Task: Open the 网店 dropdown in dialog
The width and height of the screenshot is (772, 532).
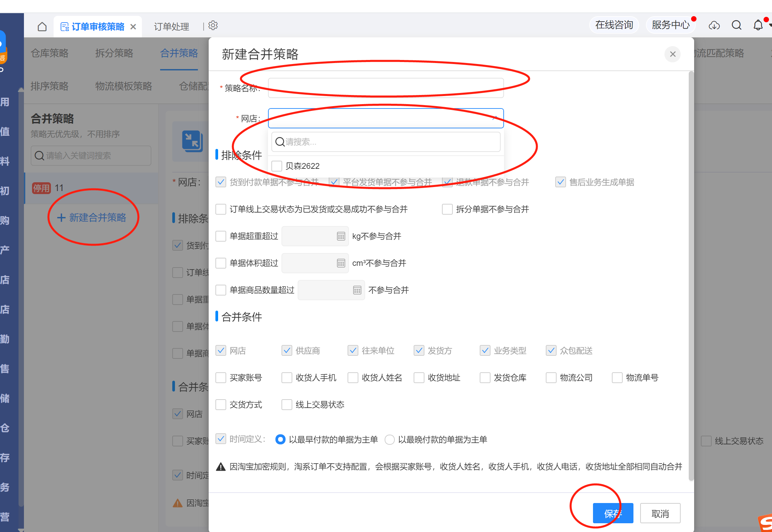Action: (386, 118)
